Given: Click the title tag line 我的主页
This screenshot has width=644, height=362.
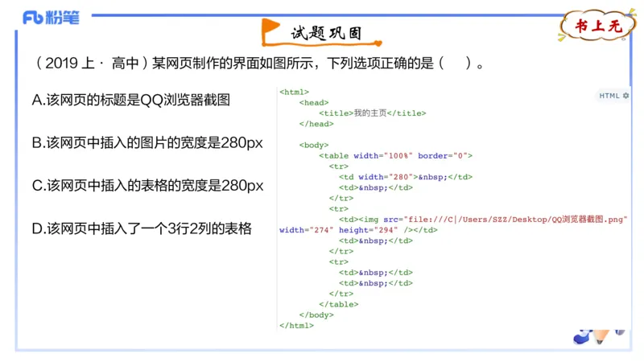Looking at the screenshot, I should (372, 113).
